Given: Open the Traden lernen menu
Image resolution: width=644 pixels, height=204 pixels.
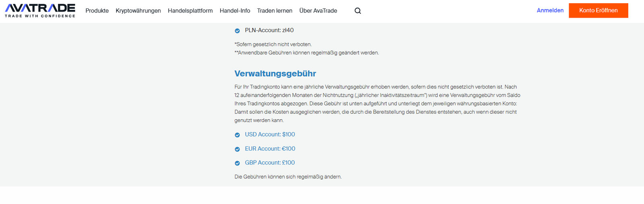Looking at the screenshot, I should tap(275, 11).
